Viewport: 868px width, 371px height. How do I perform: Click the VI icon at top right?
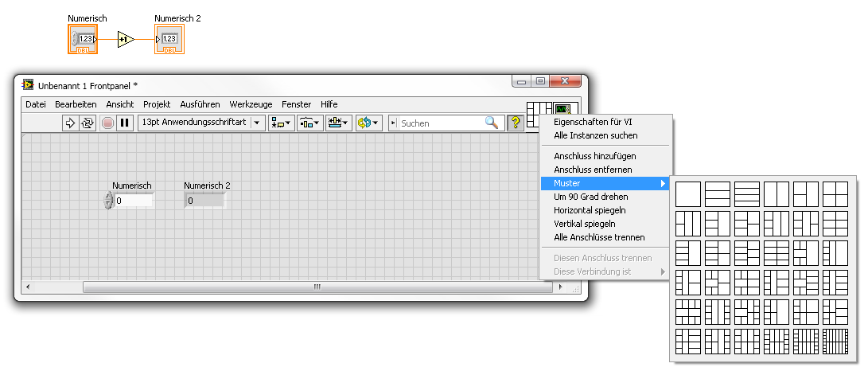(566, 108)
